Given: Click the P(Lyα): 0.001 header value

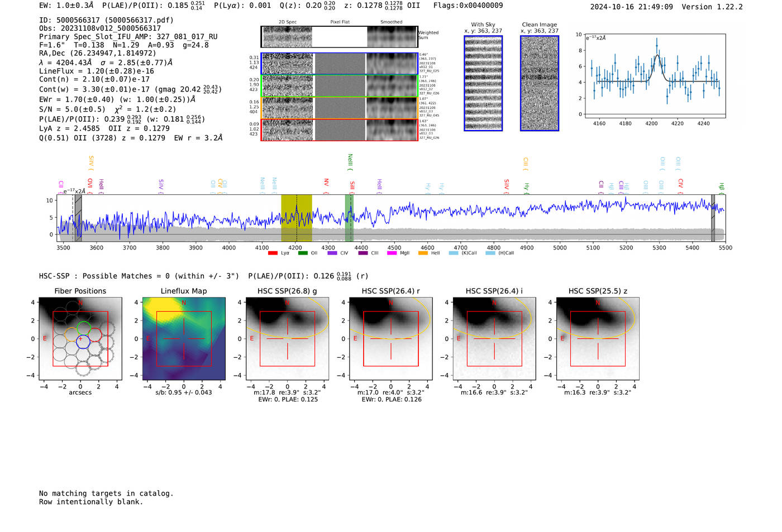Looking at the screenshot, I should [x=242, y=6].
